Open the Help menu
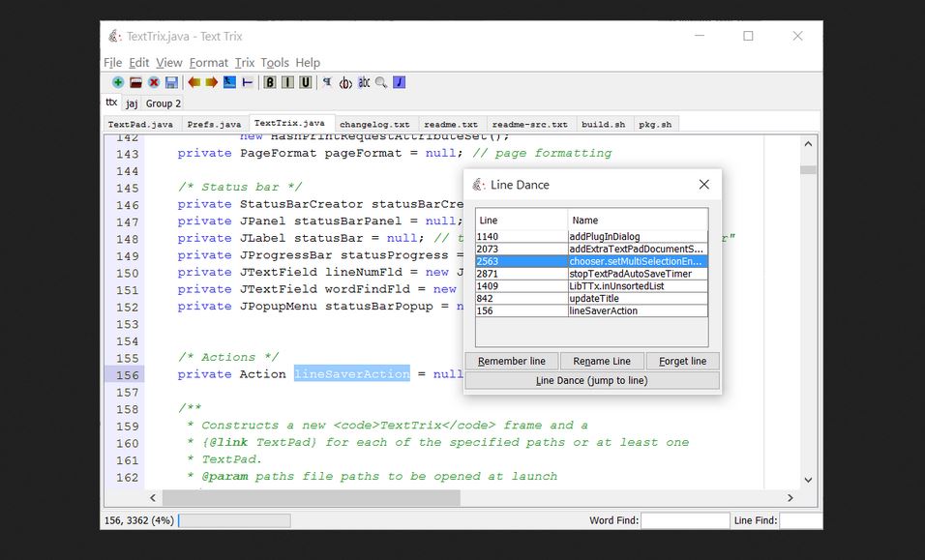 [x=308, y=63]
